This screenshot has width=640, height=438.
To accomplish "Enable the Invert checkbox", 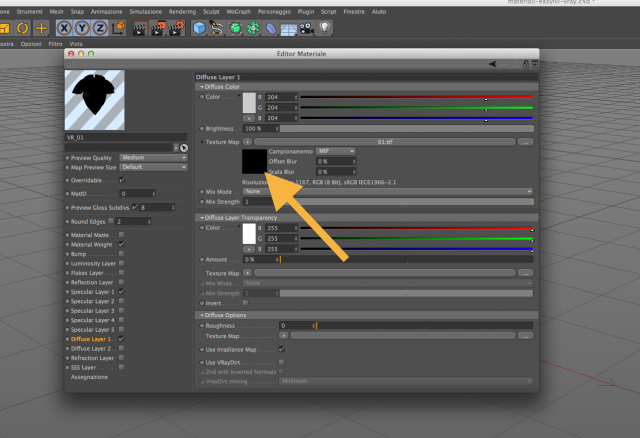I will point(245,303).
